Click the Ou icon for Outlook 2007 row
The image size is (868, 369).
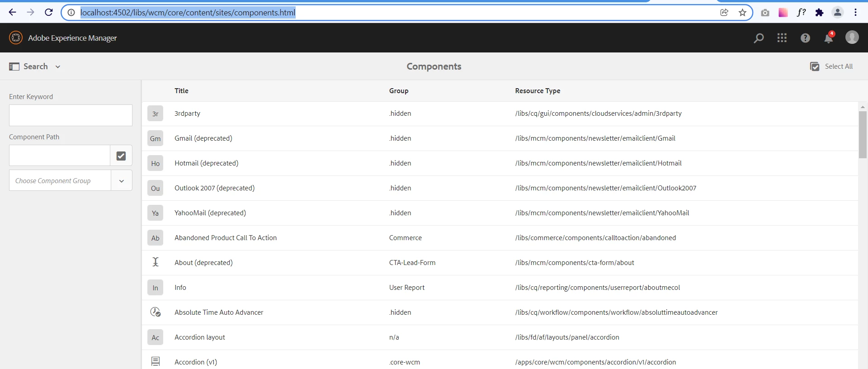point(155,188)
